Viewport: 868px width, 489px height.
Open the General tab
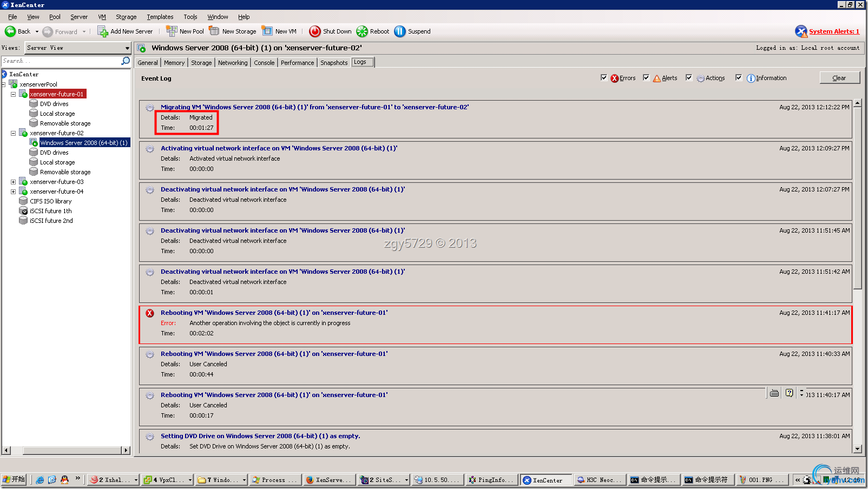tap(148, 63)
